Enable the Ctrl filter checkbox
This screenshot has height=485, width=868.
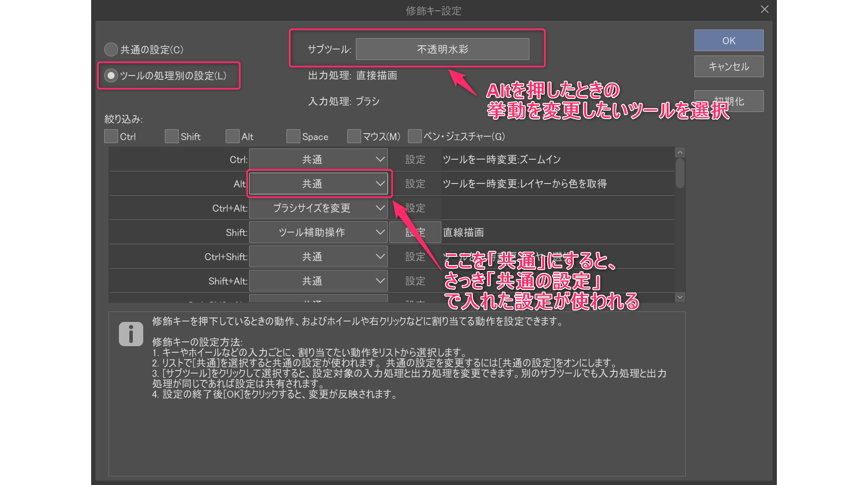coord(111,136)
